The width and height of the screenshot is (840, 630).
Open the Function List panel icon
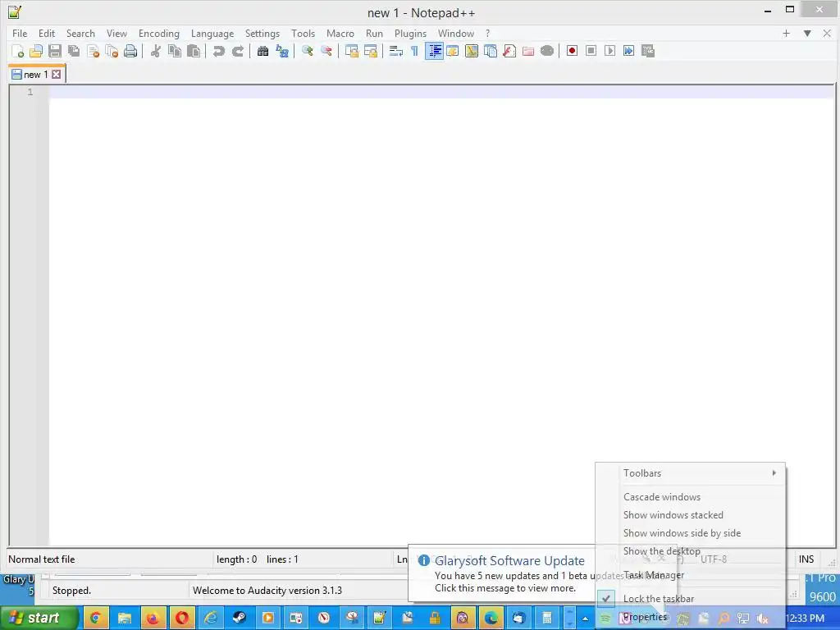509,51
